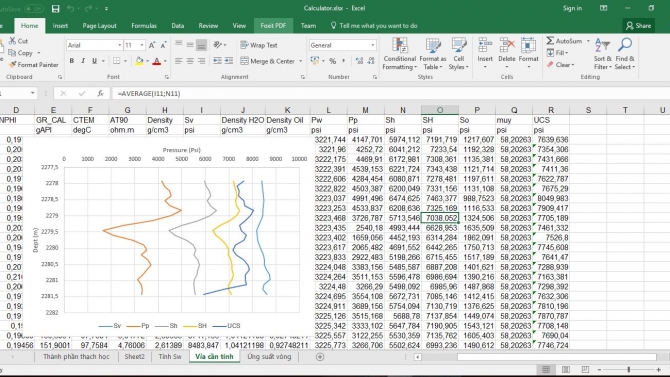Click the Cut button
670x377 pixels.
tap(18, 41)
